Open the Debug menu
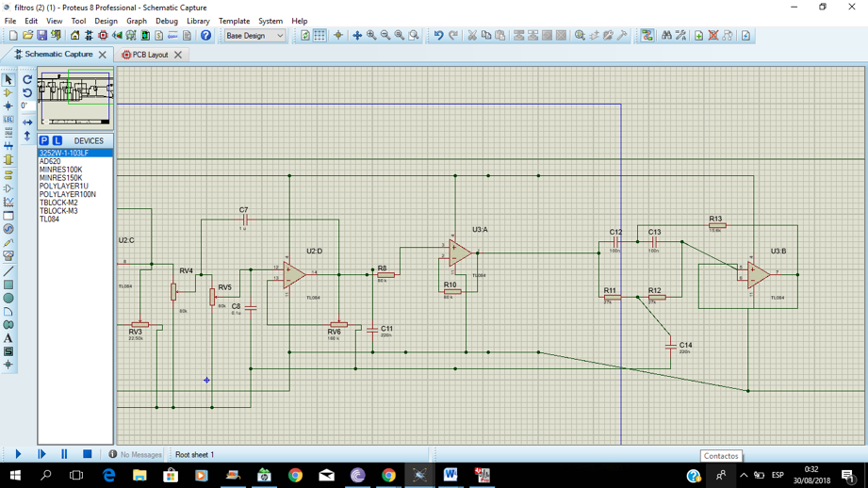 [166, 21]
